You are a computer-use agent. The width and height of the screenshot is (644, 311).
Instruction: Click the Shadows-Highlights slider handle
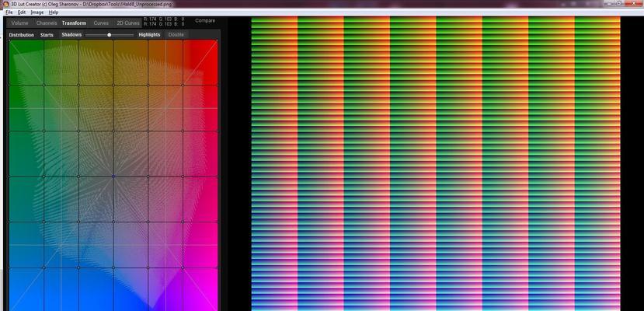pyautogui.click(x=110, y=35)
